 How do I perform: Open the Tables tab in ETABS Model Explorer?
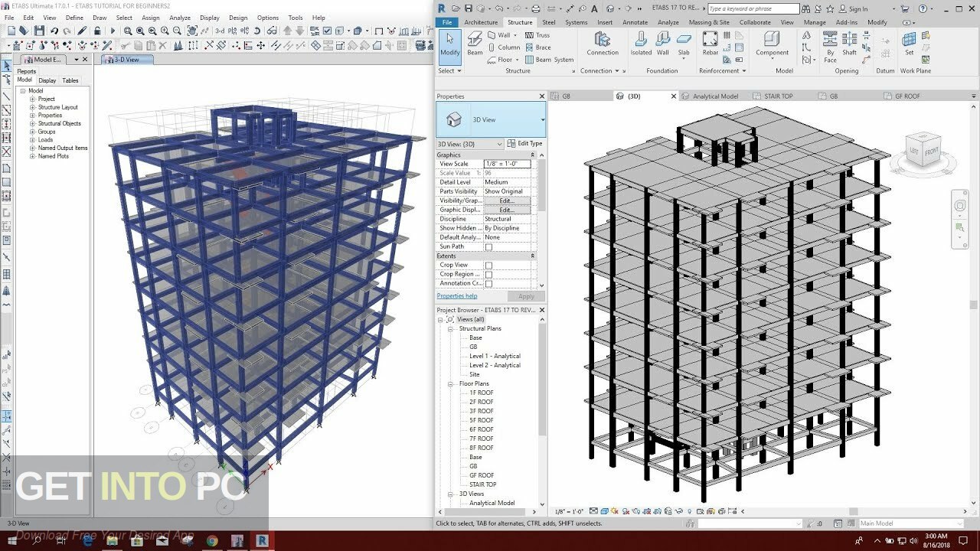(70, 80)
